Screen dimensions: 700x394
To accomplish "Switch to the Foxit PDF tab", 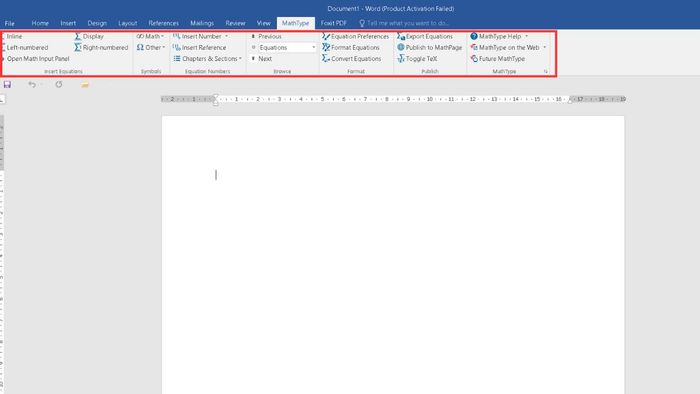I will click(333, 23).
